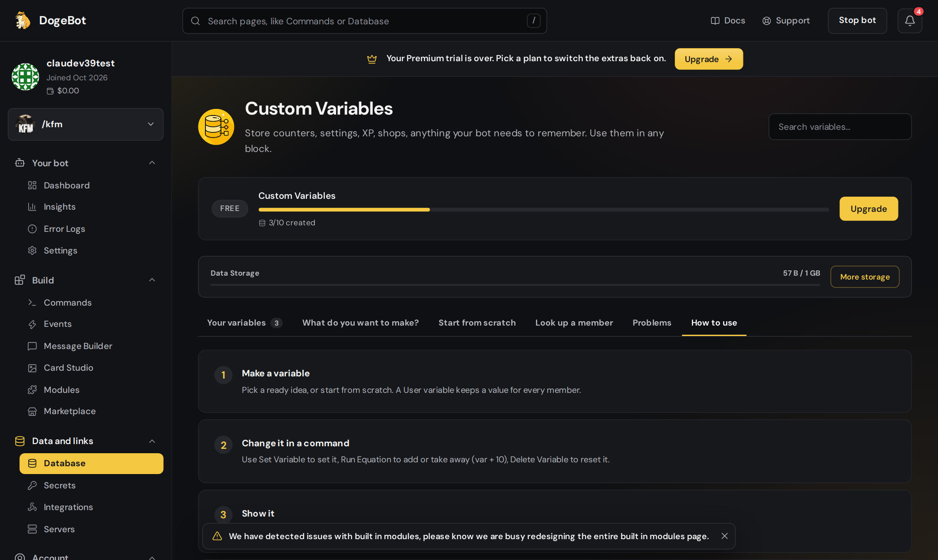
Task: Click the slash shortcut key hint
Action: (534, 20)
